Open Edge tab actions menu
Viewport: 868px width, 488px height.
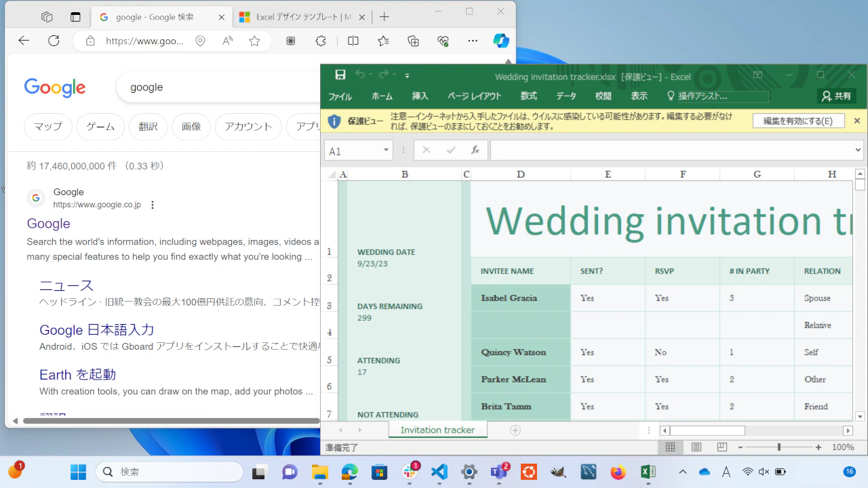tap(75, 16)
